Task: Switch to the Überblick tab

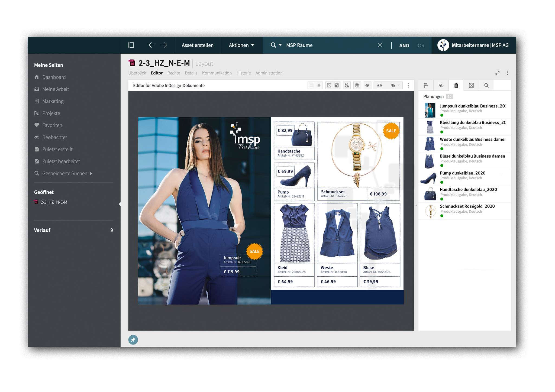Action: click(137, 73)
